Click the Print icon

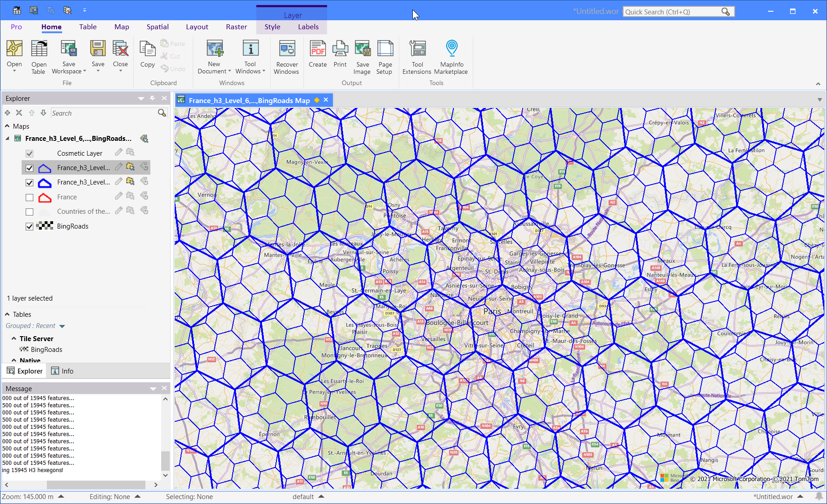(340, 49)
